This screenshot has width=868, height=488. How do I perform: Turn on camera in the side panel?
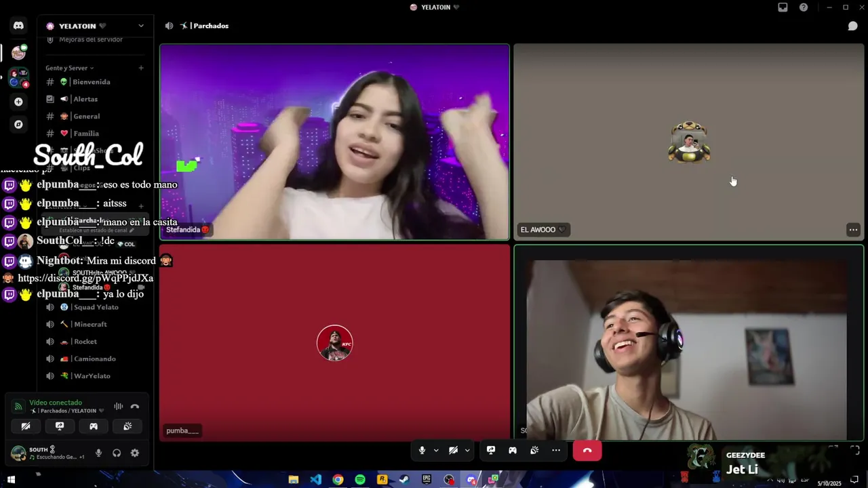[26, 426]
